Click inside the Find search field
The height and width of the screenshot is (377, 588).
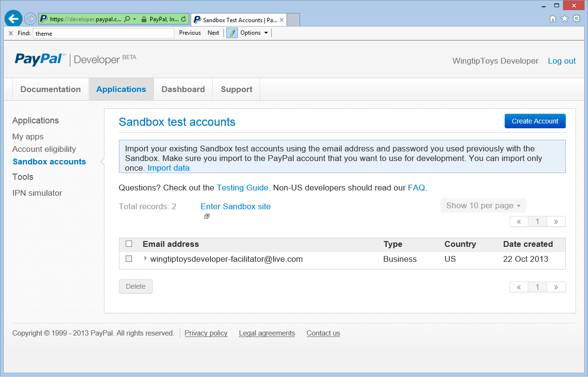pyautogui.click(x=104, y=33)
